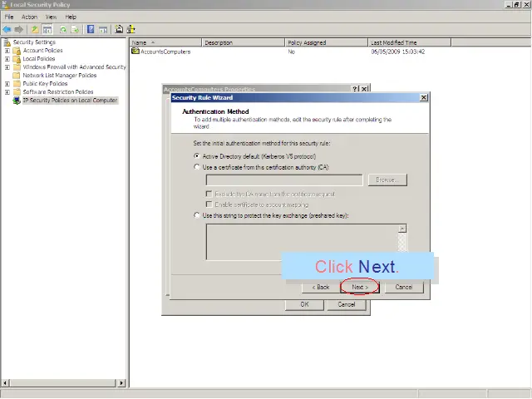The width and height of the screenshot is (532, 399).
Task: Click the Next button in wizard
Action: 360,287
